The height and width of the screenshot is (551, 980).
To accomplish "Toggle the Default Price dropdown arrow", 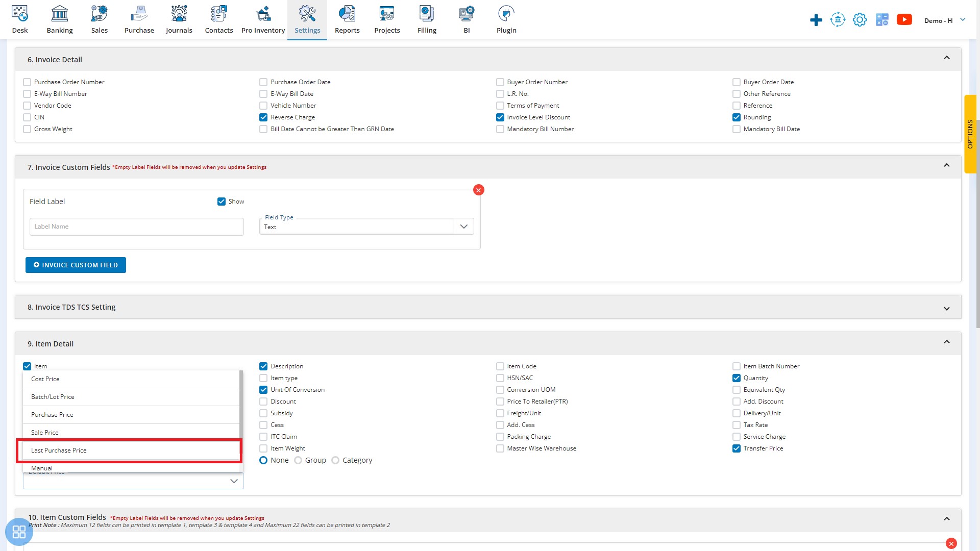I will point(234,481).
